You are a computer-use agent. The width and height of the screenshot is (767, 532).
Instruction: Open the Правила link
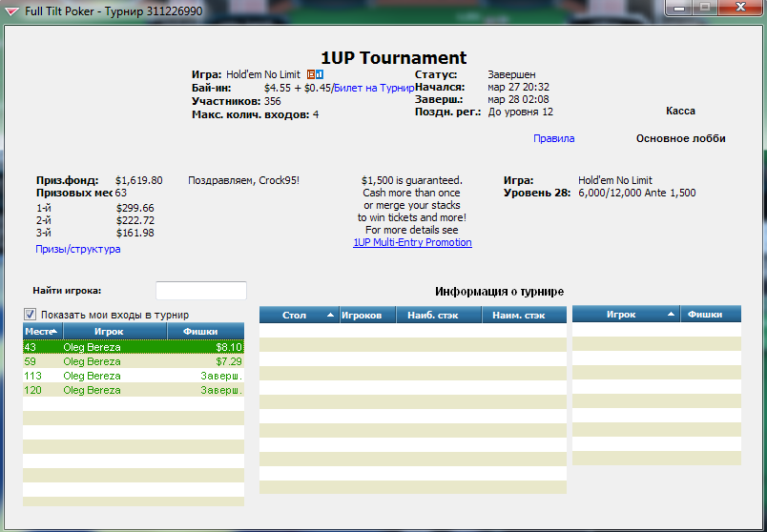(x=553, y=138)
